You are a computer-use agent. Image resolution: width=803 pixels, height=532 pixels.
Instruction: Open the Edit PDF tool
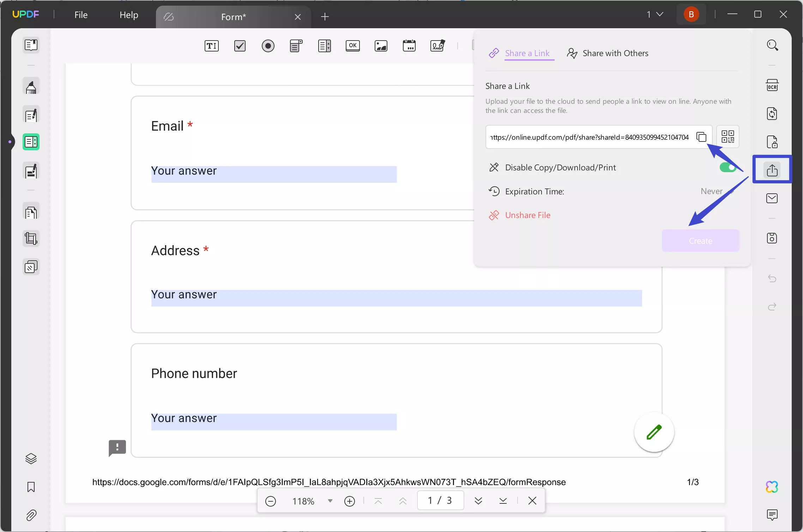[x=31, y=115]
